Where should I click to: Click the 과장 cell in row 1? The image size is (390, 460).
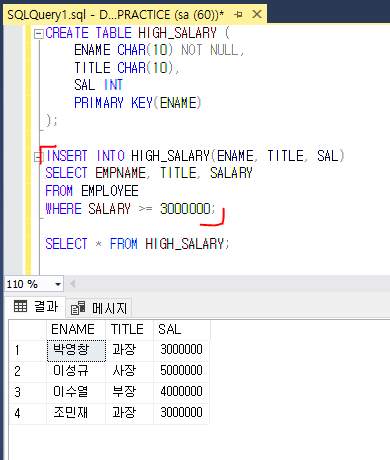[x=129, y=350]
